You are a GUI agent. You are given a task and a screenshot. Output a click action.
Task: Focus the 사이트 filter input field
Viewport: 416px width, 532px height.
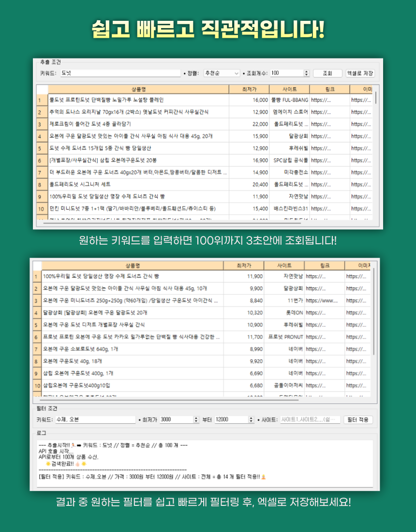point(311,419)
